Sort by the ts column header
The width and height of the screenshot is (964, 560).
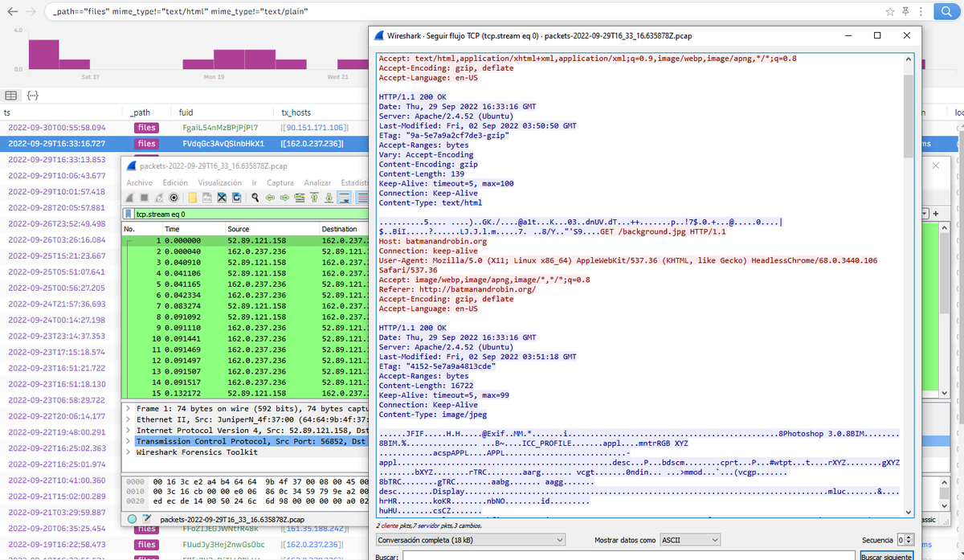pos(7,112)
